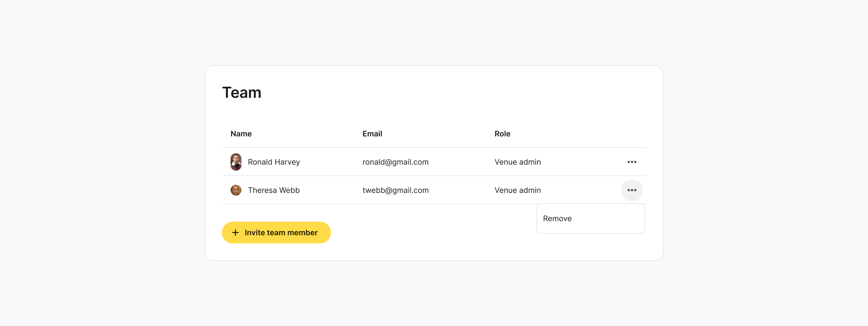This screenshot has width=868, height=326.
Task: Click the plus icon on the Invite button
Action: point(235,233)
